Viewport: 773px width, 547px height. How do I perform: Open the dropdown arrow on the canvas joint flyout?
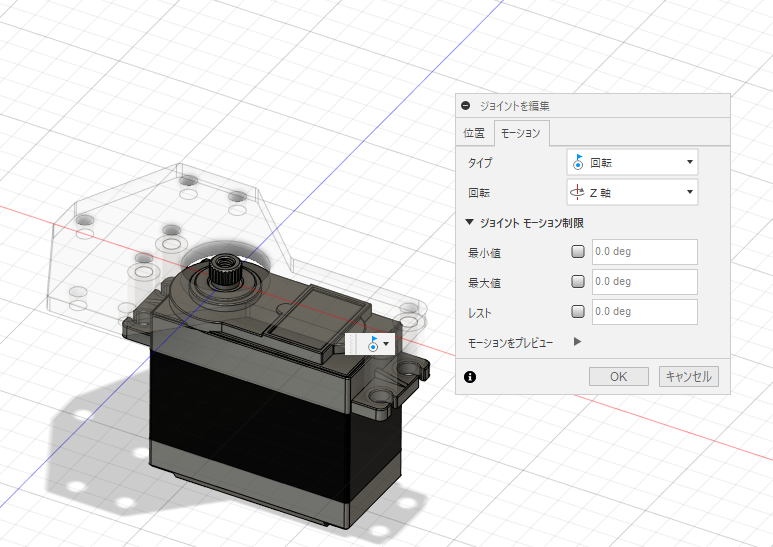pos(386,344)
